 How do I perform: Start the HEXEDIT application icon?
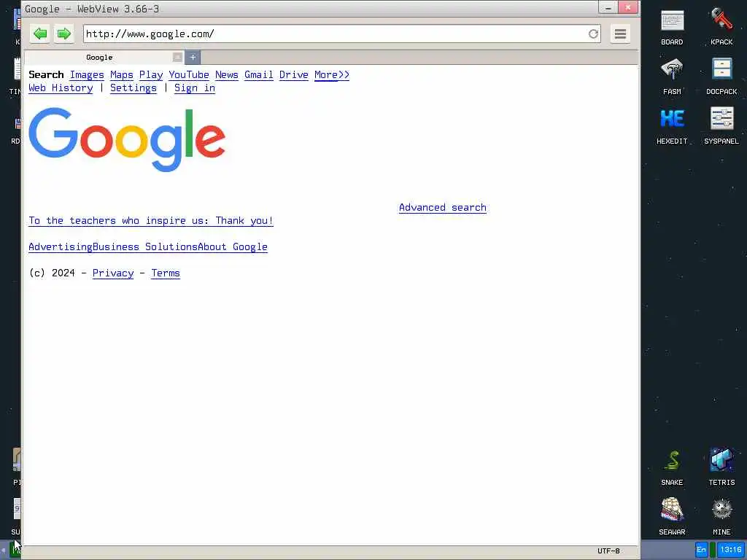(672, 126)
